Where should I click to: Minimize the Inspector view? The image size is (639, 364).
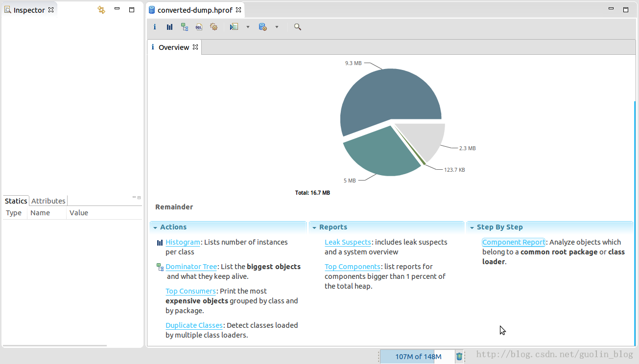point(117,9)
